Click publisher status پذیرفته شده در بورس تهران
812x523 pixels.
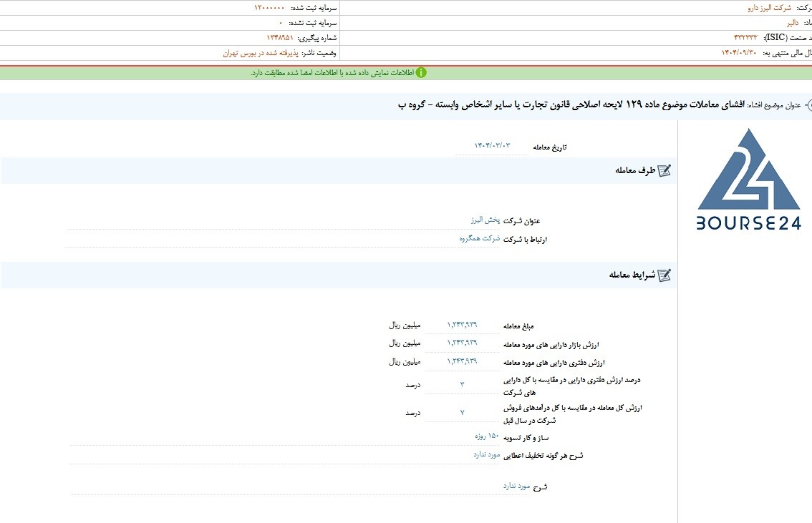pos(261,53)
